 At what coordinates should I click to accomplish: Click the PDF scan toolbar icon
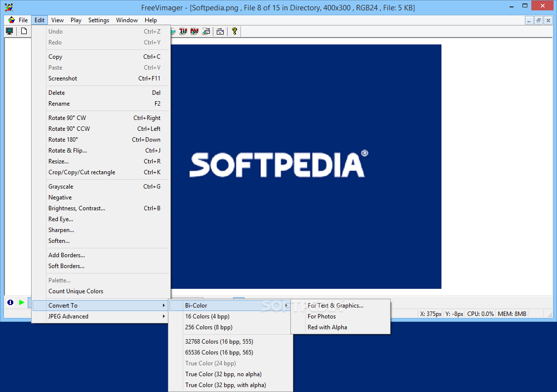[x=195, y=31]
